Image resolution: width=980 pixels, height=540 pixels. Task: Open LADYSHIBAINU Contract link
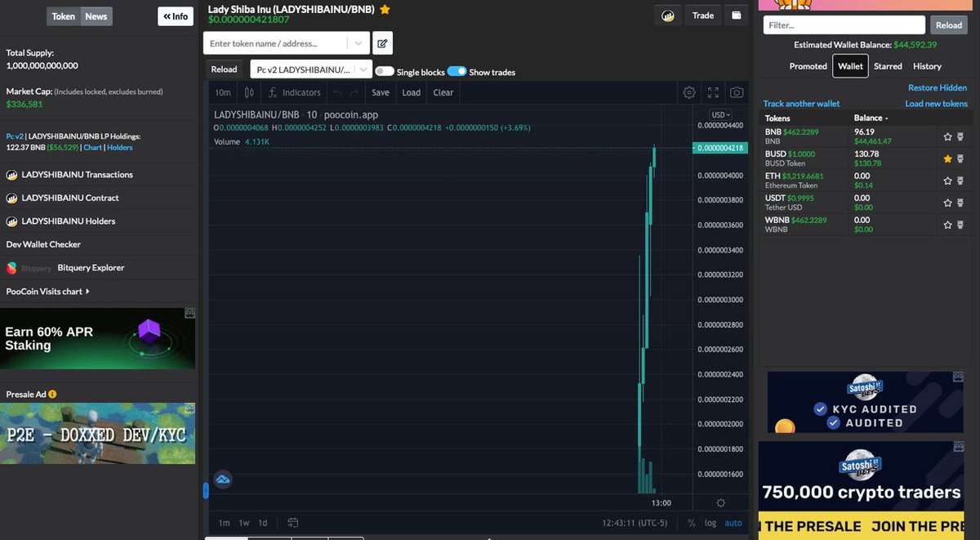coord(70,198)
